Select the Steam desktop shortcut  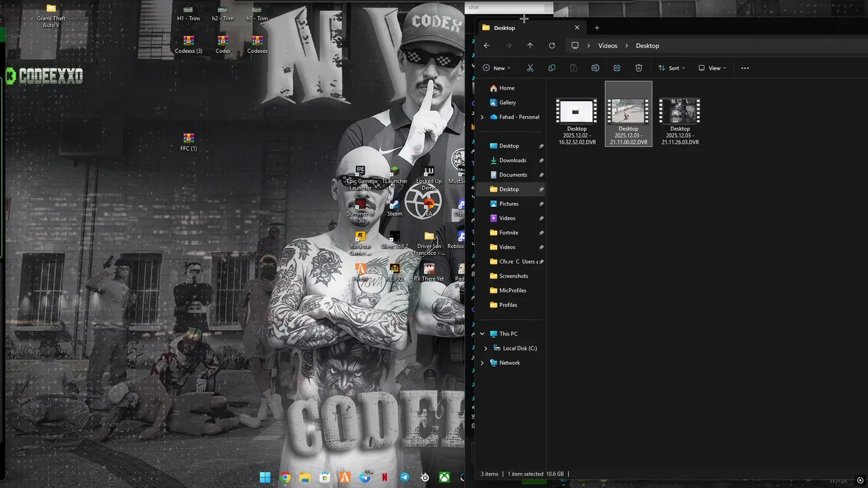pyautogui.click(x=395, y=208)
